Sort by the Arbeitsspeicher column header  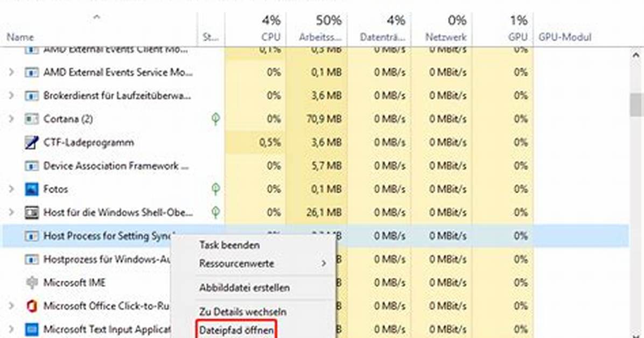(x=320, y=37)
